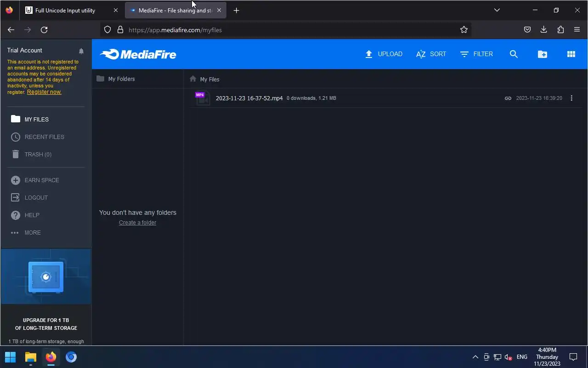Close the Full Unicode Input utility tab

(x=116, y=10)
